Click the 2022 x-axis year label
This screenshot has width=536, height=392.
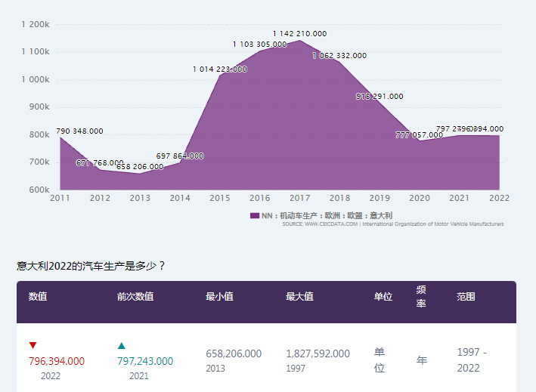[499, 198]
